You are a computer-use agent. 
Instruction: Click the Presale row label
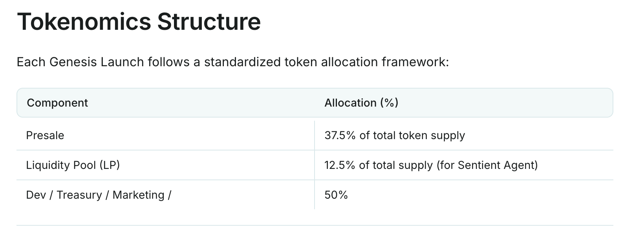coord(45,135)
